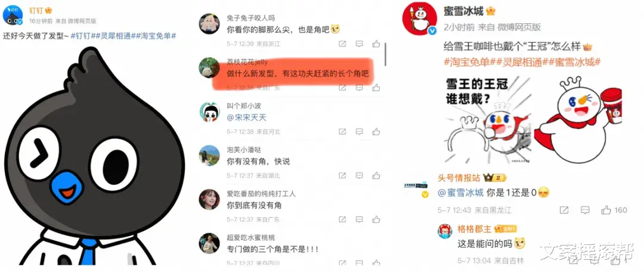
Task: Reply to the 头号情报站 comment
Action: coord(586,210)
